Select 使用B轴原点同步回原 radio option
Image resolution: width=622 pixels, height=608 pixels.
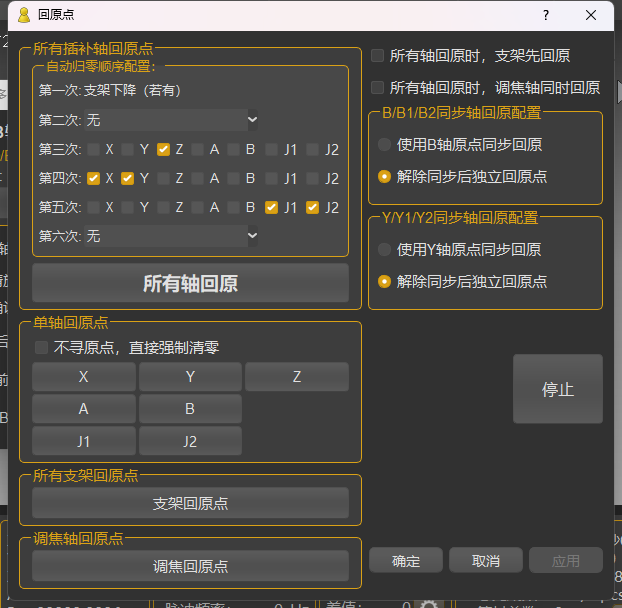point(384,145)
